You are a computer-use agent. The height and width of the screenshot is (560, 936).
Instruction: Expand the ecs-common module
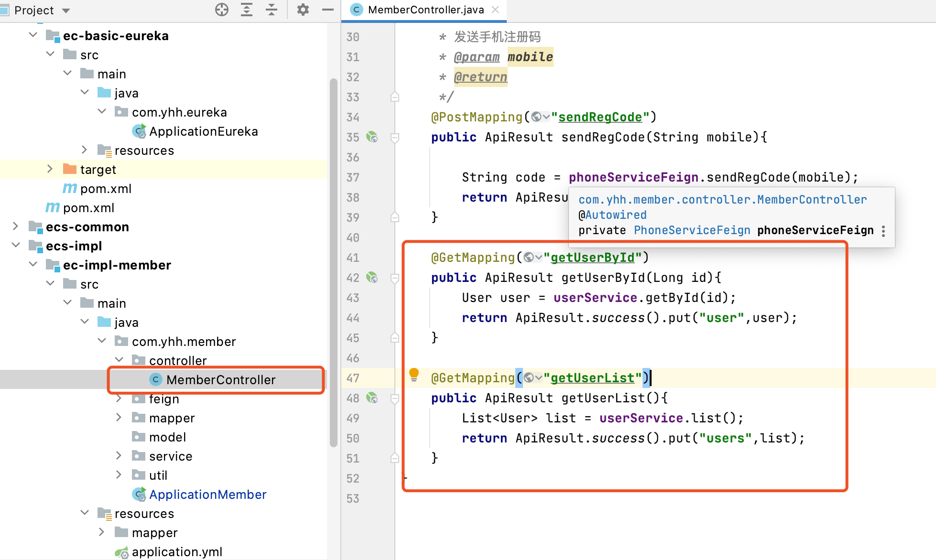pyautogui.click(x=15, y=226)
